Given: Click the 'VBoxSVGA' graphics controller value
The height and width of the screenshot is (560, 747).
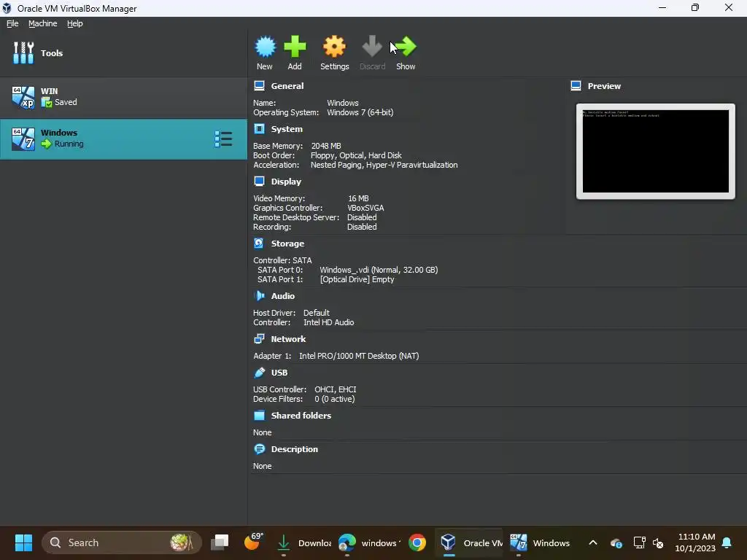Looking at the screenshot, I should (x=366, y=208).
